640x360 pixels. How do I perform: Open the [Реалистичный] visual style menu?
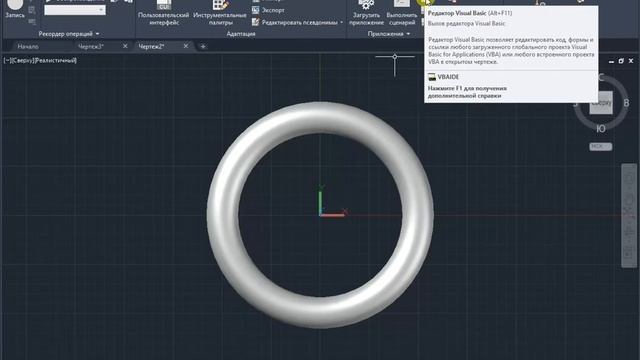56,60
